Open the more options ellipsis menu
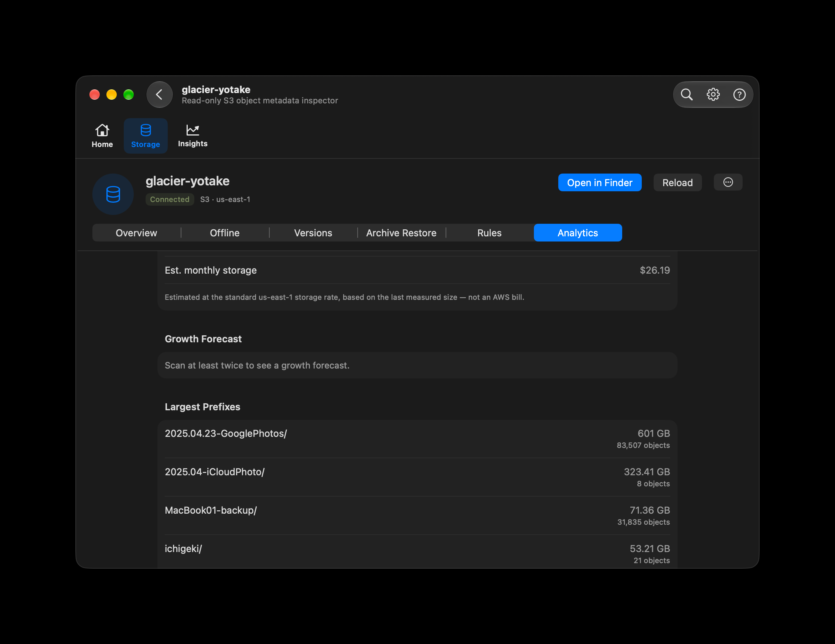 pos(728,182)
